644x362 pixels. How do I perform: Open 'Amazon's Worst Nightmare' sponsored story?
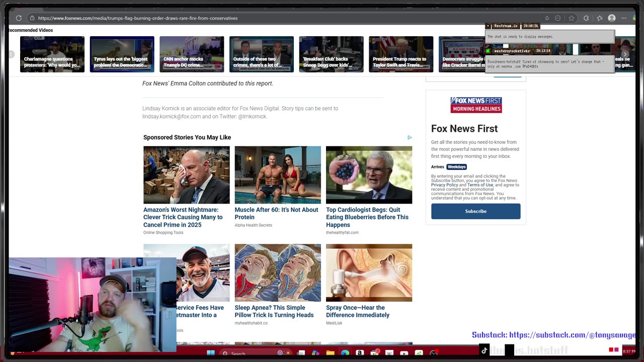coord(183,217)
